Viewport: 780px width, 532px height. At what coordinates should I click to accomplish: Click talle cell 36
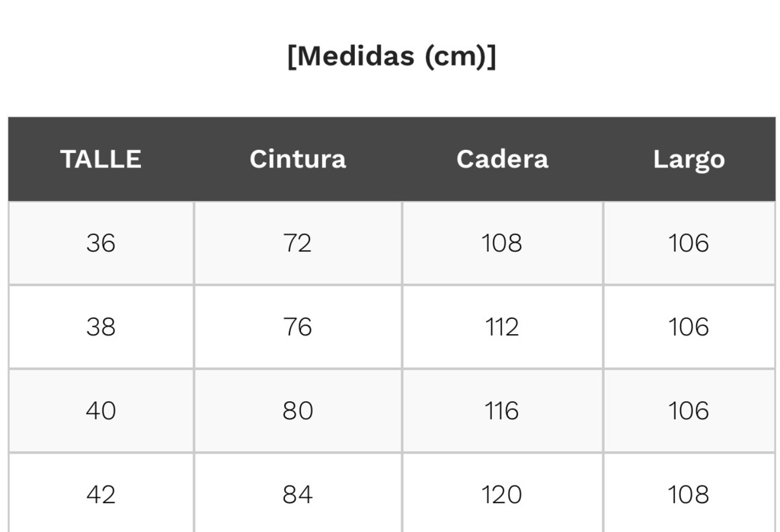[x=101, y=243]
